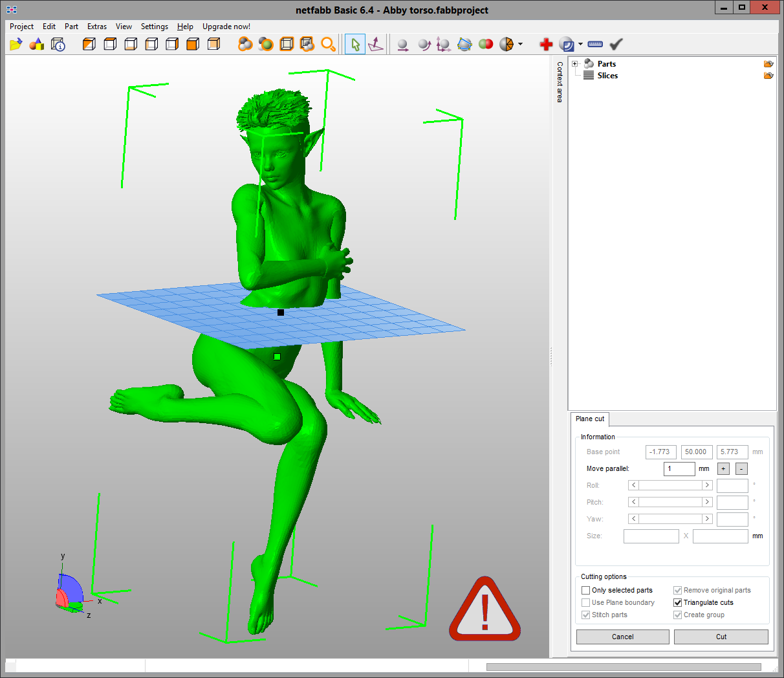Click the move part sphere icon

pyautogui.click(x=402, y=44)
